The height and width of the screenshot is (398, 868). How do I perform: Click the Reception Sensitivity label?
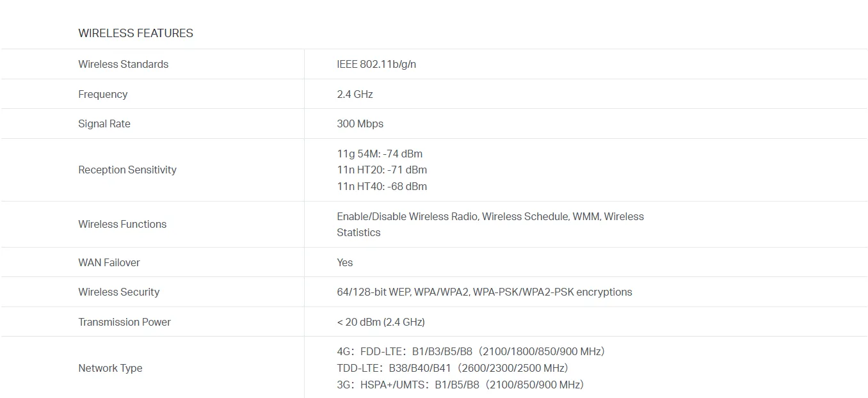(127, 170)
